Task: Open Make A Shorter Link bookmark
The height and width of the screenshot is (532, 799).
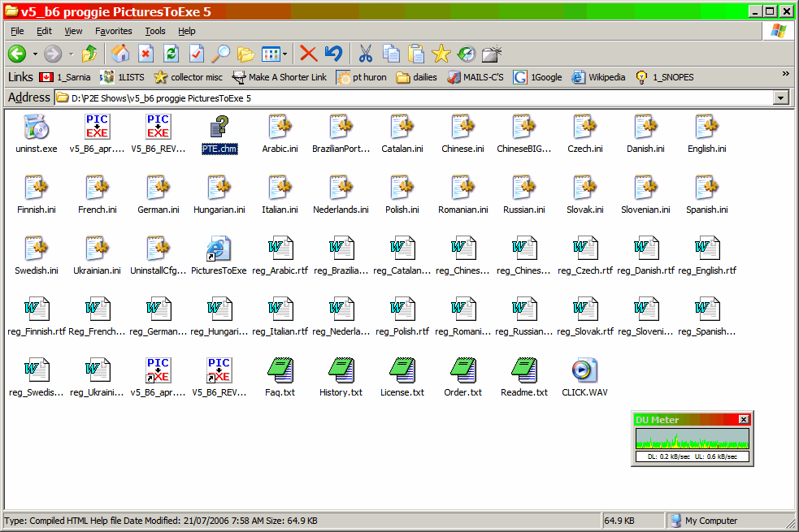Action: tap(280, 77)
